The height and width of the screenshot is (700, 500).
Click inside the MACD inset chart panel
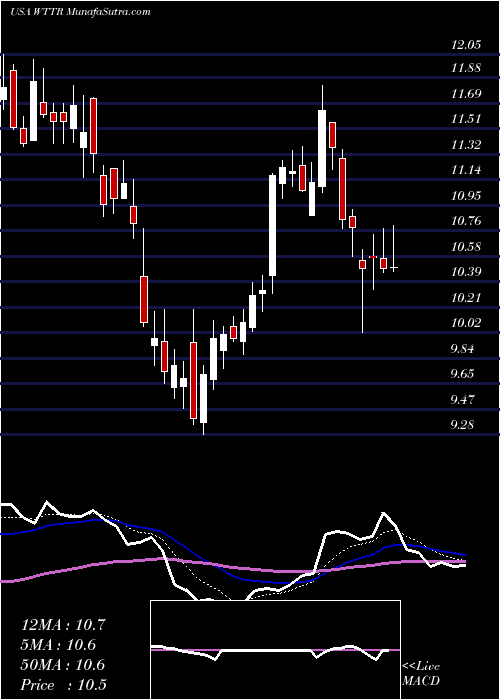[275, 650]
